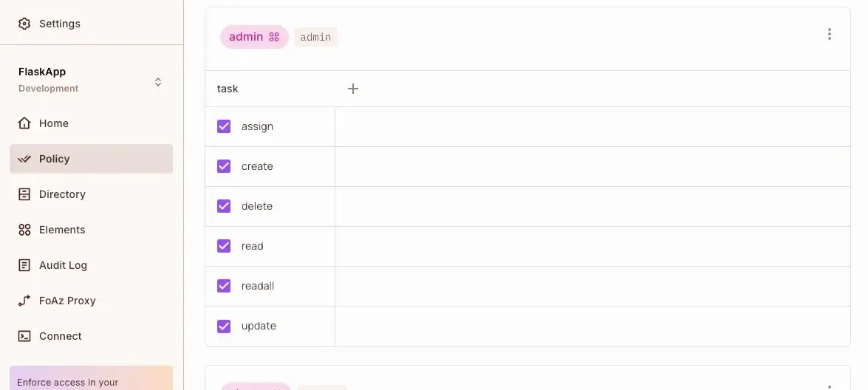Click the Settings gear icon
Screen dimensions: 868x390
(x=24, y=24)
